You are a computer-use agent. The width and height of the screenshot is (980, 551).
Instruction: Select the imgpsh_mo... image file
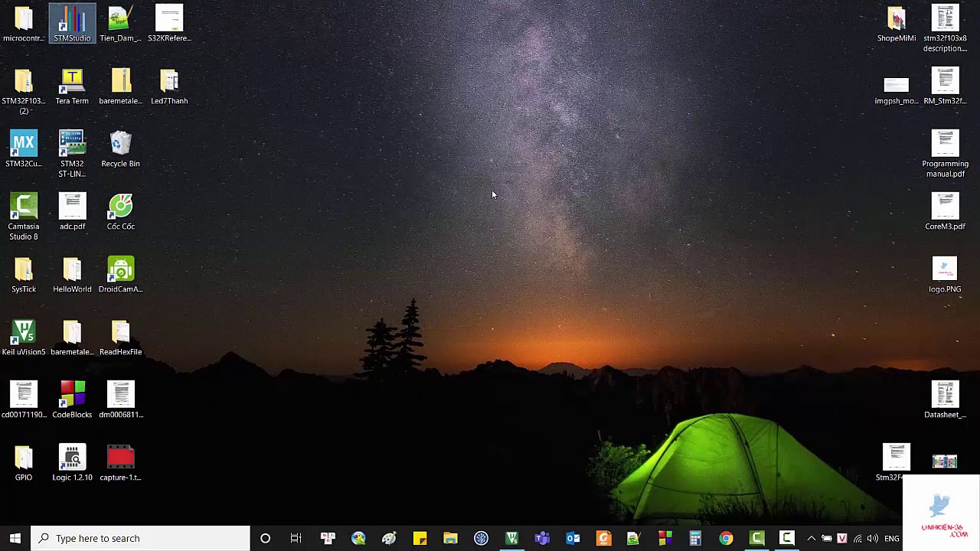pos(897,90)
